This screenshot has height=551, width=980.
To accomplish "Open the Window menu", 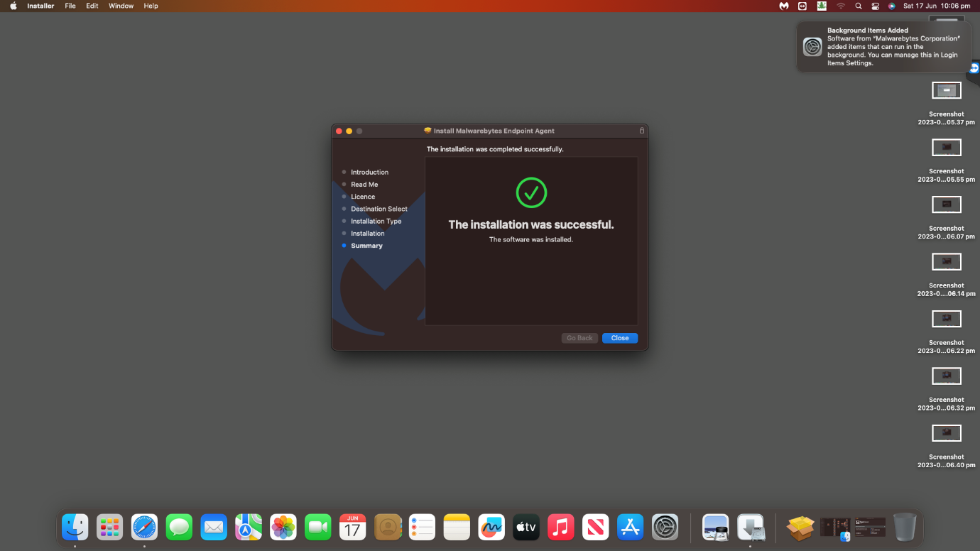I will pos(121,6).
